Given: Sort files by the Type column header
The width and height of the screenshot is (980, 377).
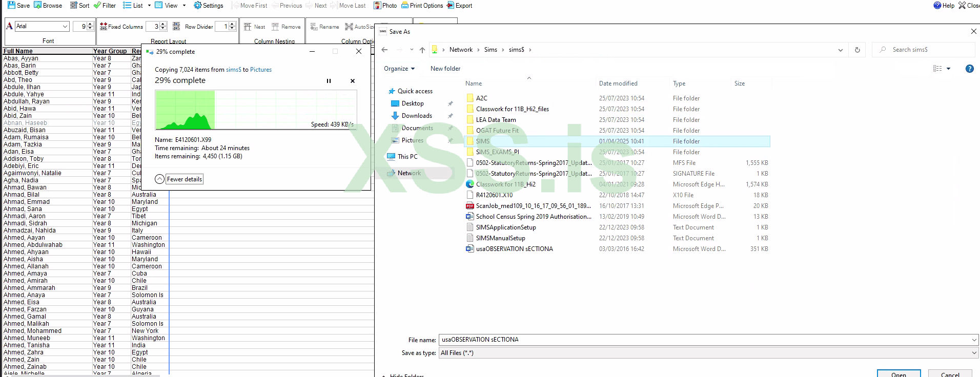Looking at the screenshot, I should point(679,83).
